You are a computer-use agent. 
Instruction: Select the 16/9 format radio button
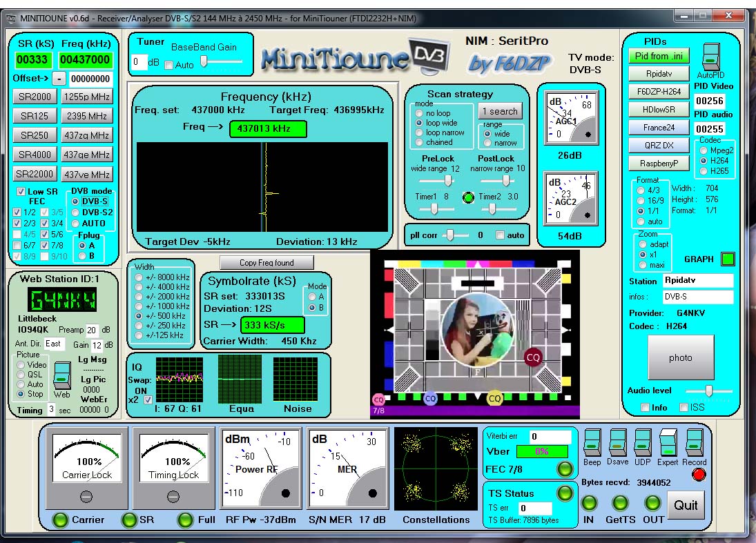coord(641,200)
